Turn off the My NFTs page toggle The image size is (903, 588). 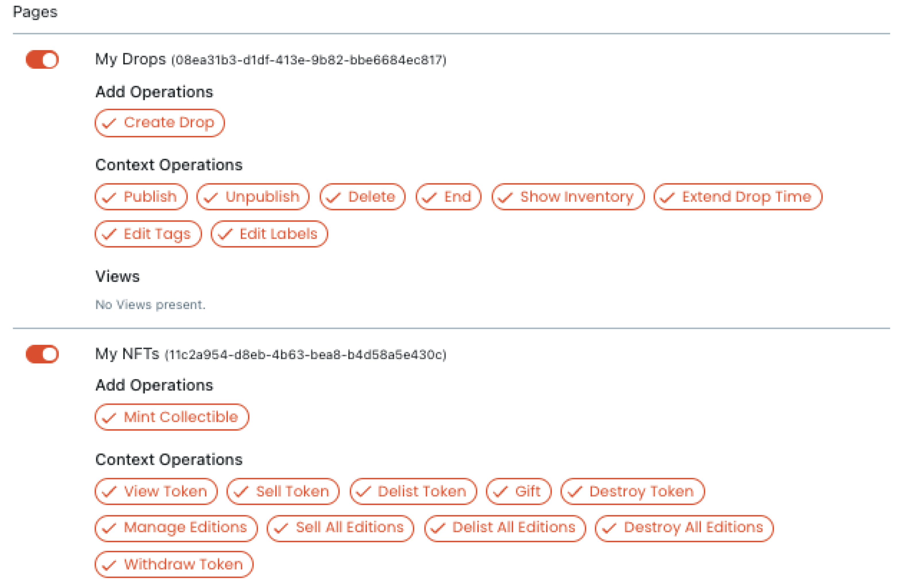coord(42,354)
